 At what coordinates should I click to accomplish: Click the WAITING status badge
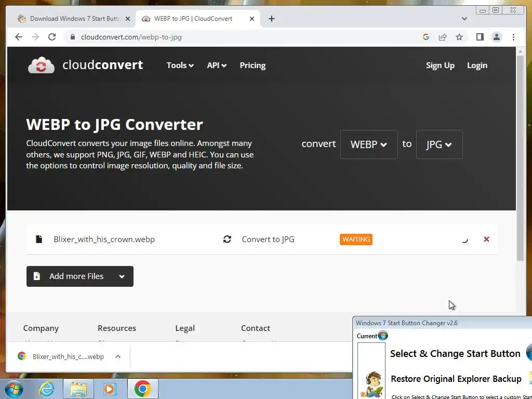point(356,239)
